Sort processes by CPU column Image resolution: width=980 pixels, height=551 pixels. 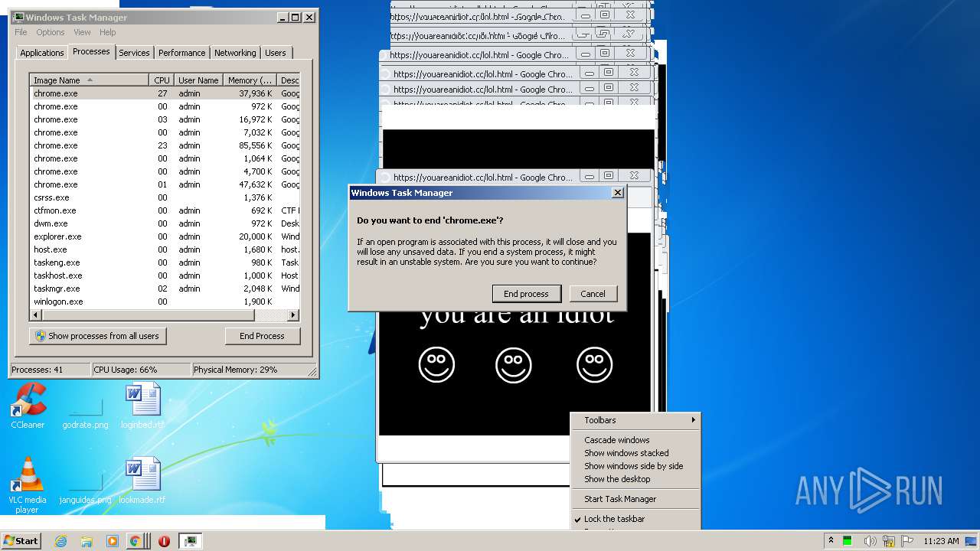coord(162,80)
